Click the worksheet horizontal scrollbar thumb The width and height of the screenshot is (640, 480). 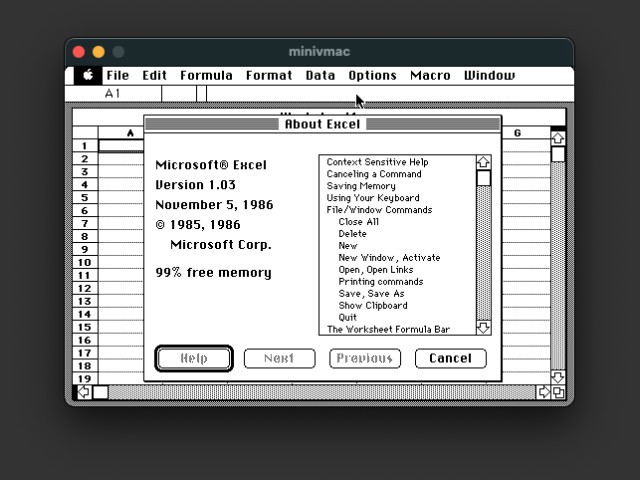point(100,392)
